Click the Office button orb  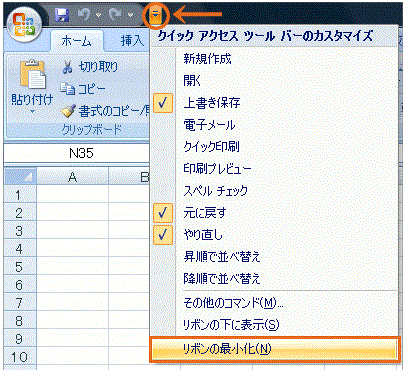point(24,25)
